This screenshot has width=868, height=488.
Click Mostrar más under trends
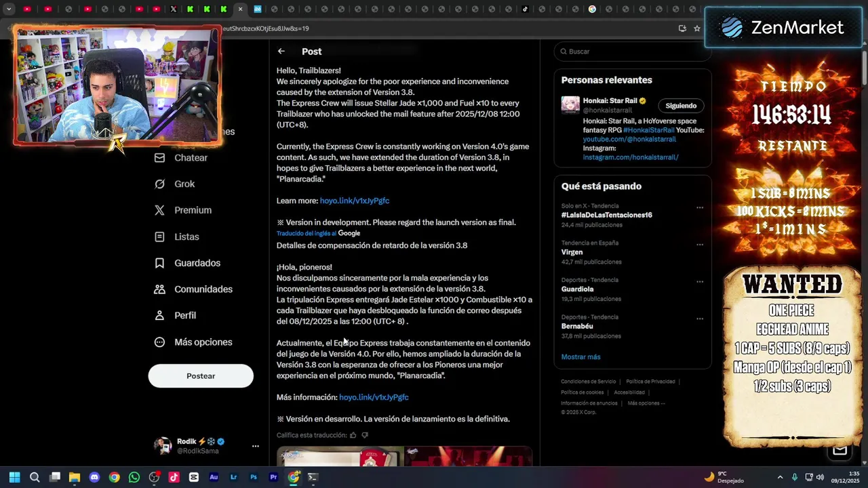(x=580, y=357)
